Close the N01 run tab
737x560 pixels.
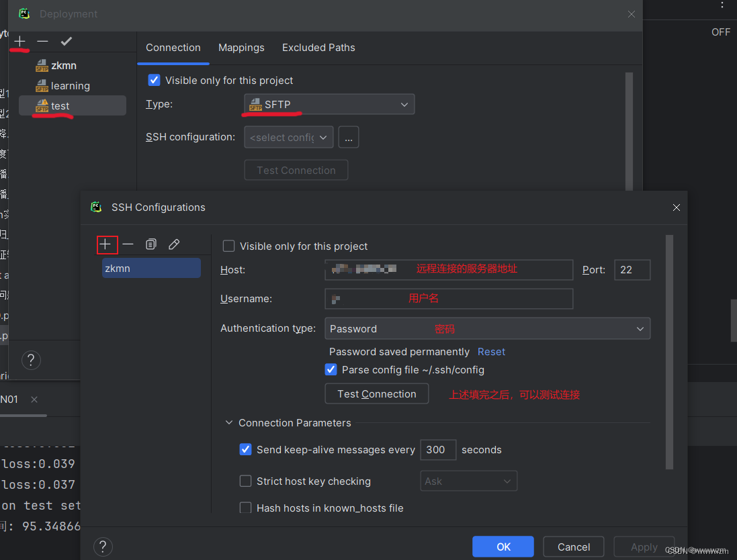coord(34,400)
